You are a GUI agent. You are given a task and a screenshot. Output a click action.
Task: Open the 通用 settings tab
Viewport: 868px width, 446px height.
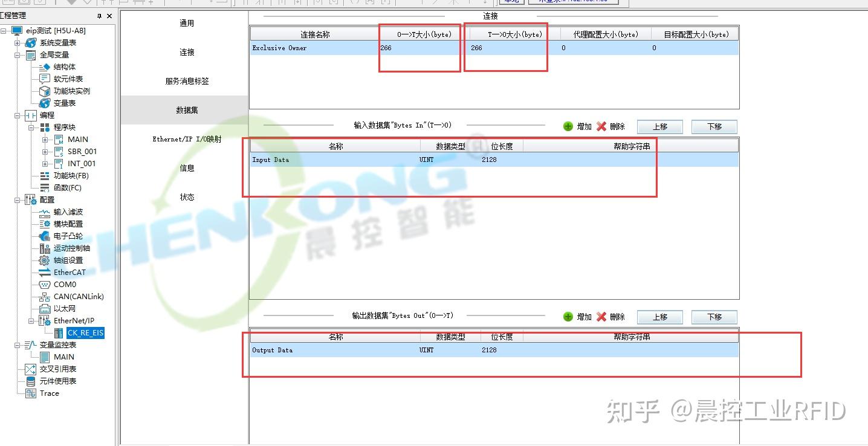[187, 24]
